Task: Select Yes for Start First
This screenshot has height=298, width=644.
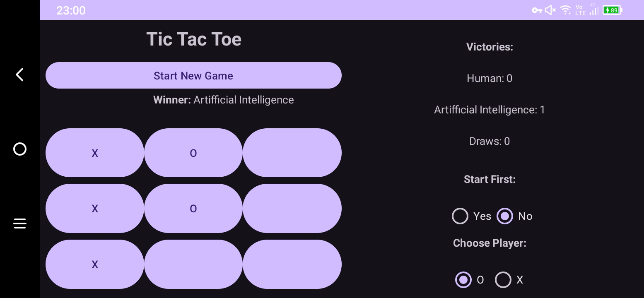Action: [460, 216]
